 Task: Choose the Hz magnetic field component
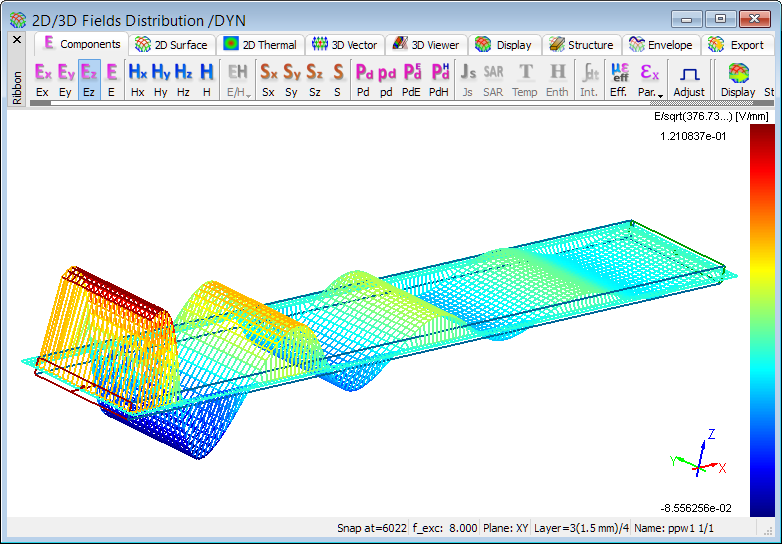(184, 79)
